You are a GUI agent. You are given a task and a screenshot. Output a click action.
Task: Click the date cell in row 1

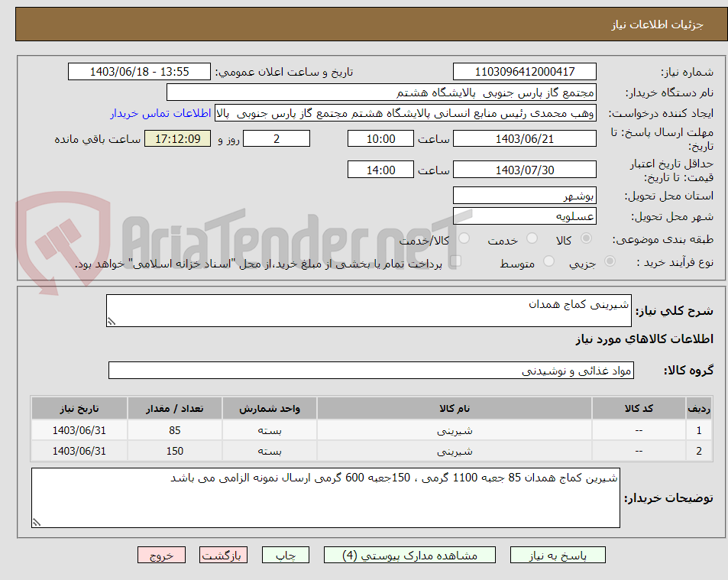[79, 430]
